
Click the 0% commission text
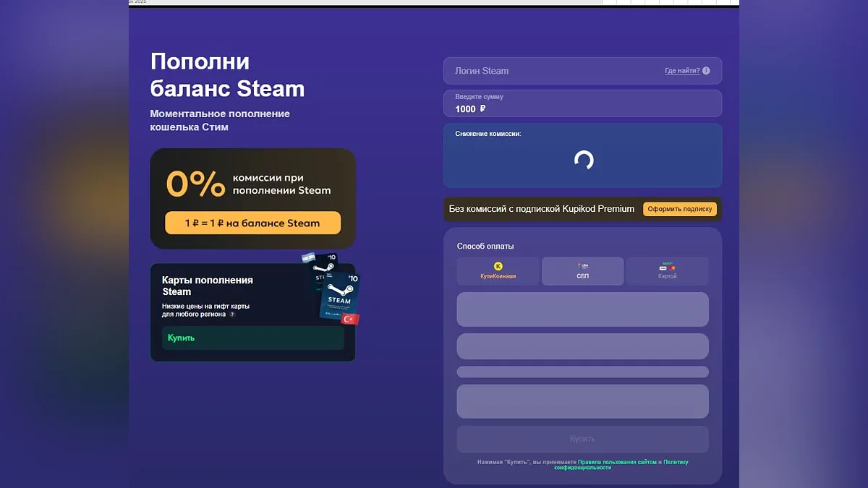pos(195,184)
